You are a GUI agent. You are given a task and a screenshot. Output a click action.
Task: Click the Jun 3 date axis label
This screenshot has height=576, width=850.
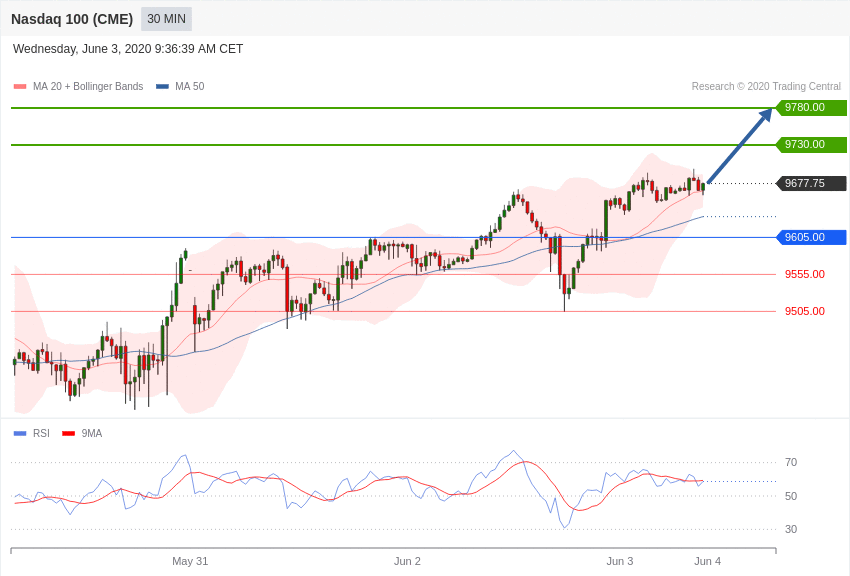click(619, 561)
